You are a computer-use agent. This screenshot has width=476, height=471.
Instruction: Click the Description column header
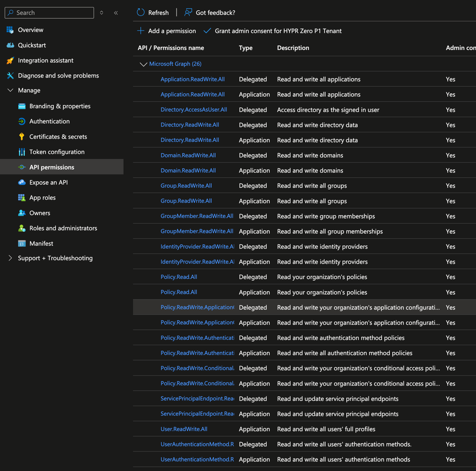pyautogui.click(x=293, y=48)
